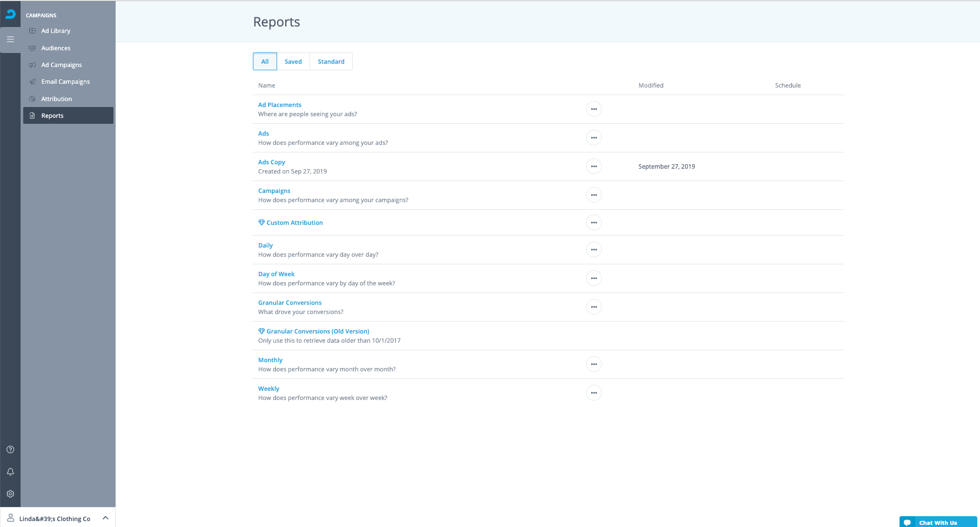Click Linda's Clothing Co account name

(55, 519)
